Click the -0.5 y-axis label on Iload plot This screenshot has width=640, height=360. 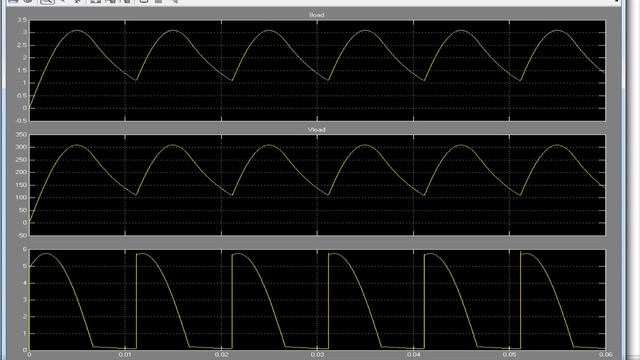pos(21,121)
